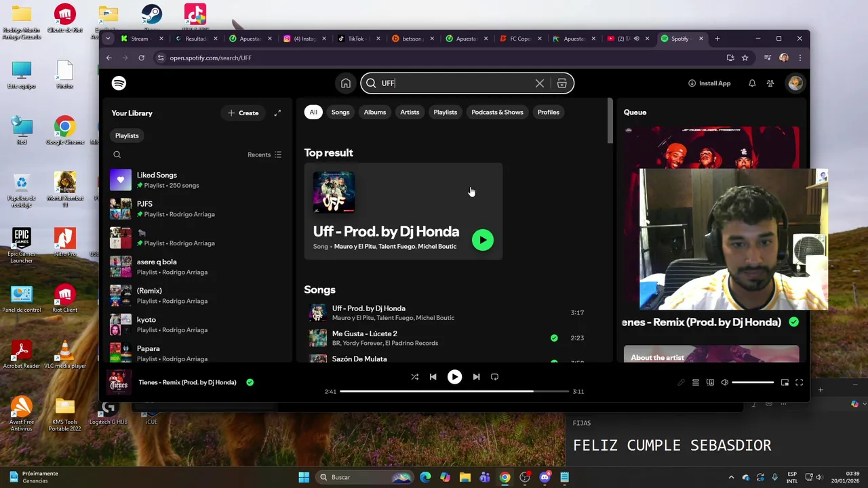Open the Recents sort dropdown
868x488 pixels.
264,155
